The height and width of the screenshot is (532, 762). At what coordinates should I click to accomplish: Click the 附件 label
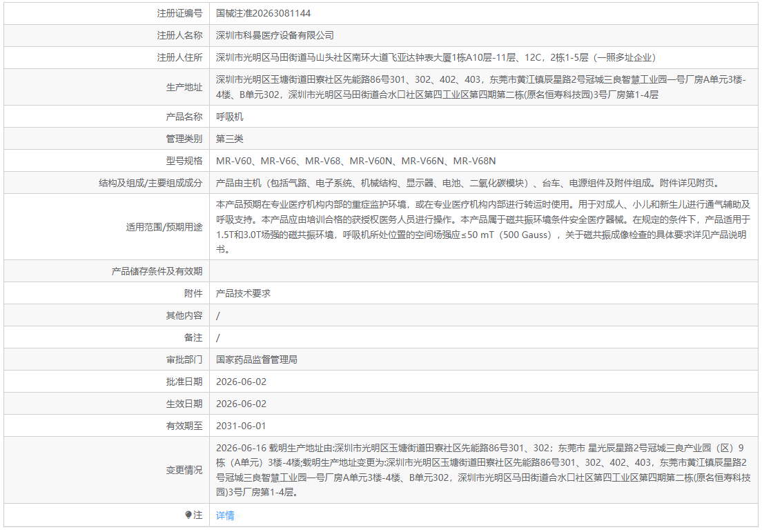[x=193, y=293]
